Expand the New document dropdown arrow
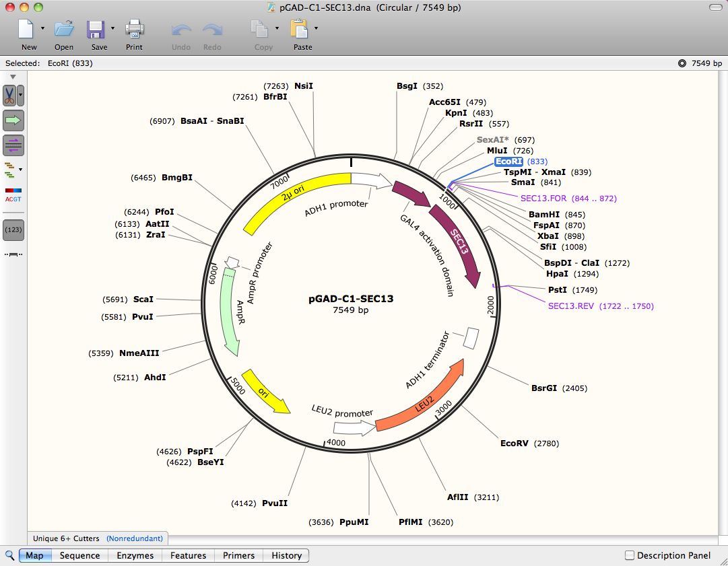The height and width of the screenshot is (566, 728). [42, 29]
